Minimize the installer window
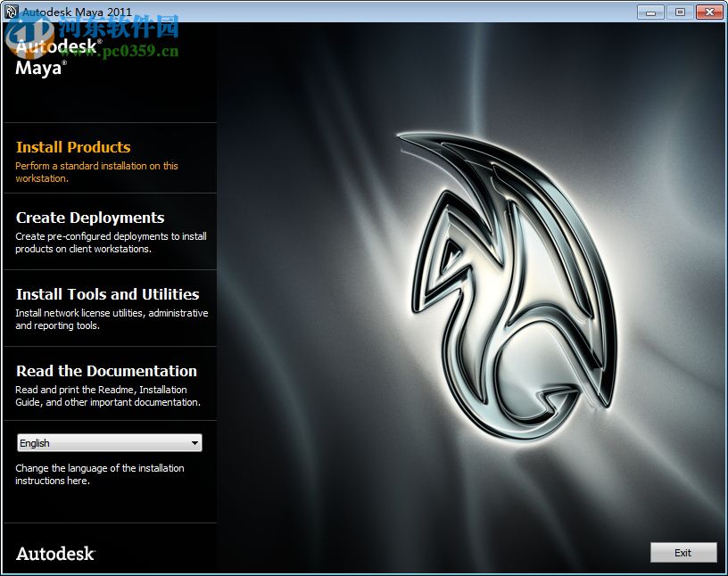728x576 pixels. click(651, 12)
